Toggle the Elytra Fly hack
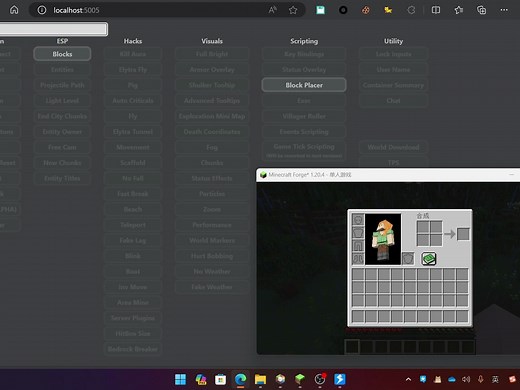Image resolution: width=520 pixels, height=390 pixels. tap(133, 69)
